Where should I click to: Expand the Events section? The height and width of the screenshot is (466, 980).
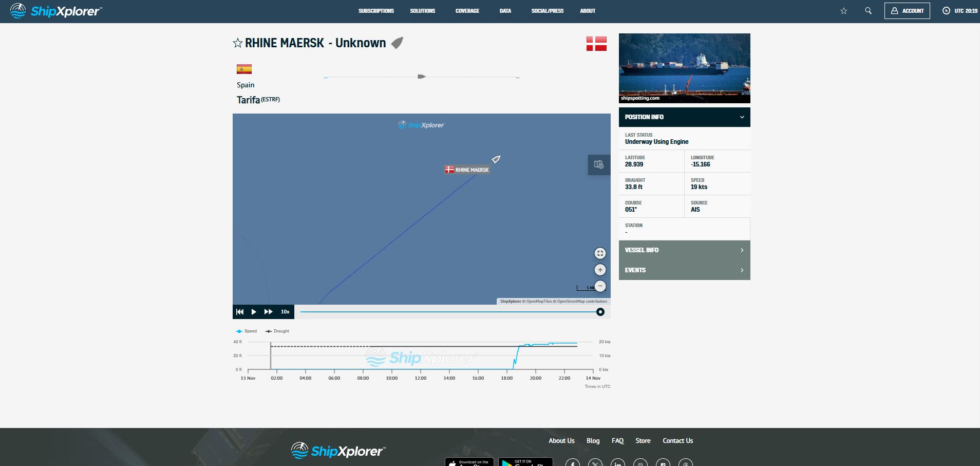(684, 270)
